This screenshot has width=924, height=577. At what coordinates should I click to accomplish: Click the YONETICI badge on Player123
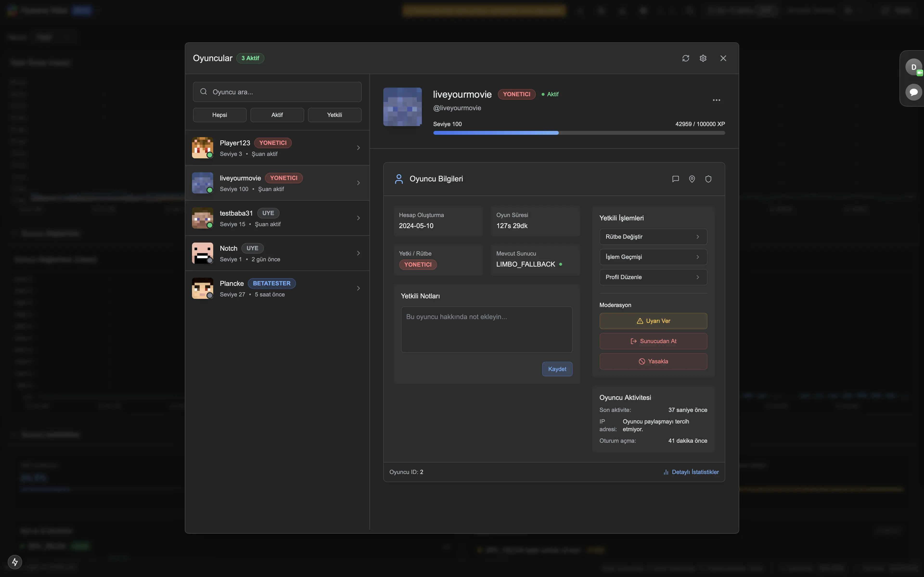tap(273, 143)
